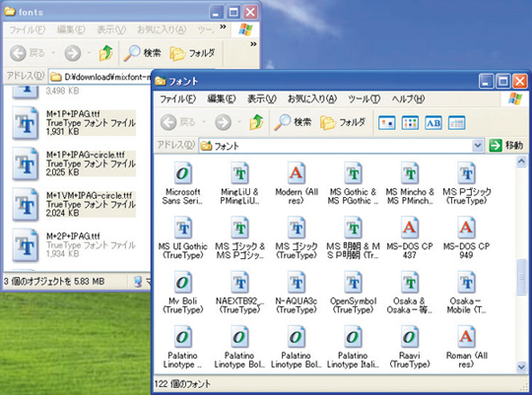Viewport: 532px width, 395px height.
Task: Open お気に入り(A) menu in フォント window
Action: click(x=312, y=99)
